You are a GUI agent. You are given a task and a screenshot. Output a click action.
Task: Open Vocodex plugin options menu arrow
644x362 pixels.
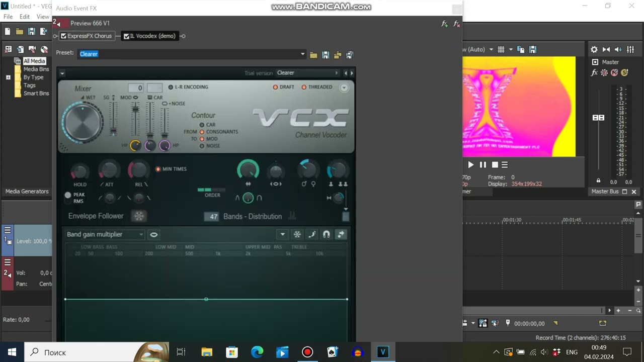62,73
